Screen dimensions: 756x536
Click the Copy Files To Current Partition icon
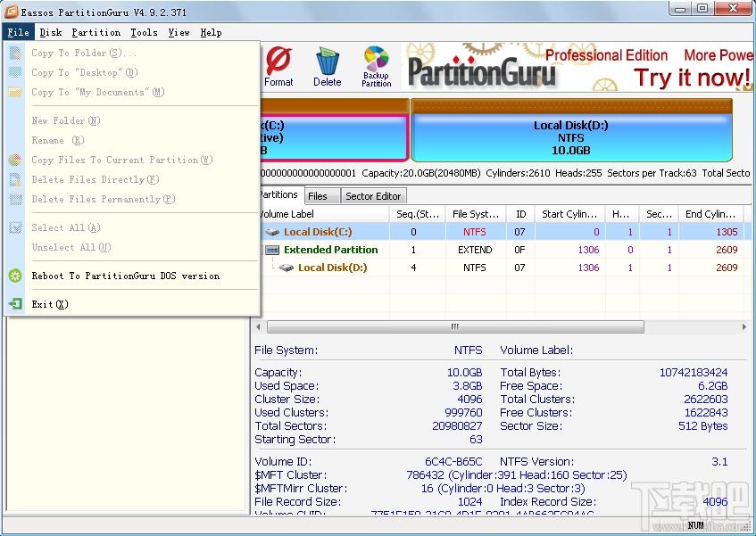pos(15,160)
